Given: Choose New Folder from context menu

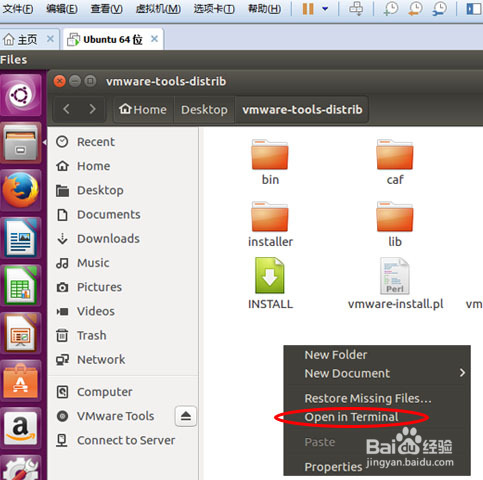Looking at the screenshot, I should (377, 355).
